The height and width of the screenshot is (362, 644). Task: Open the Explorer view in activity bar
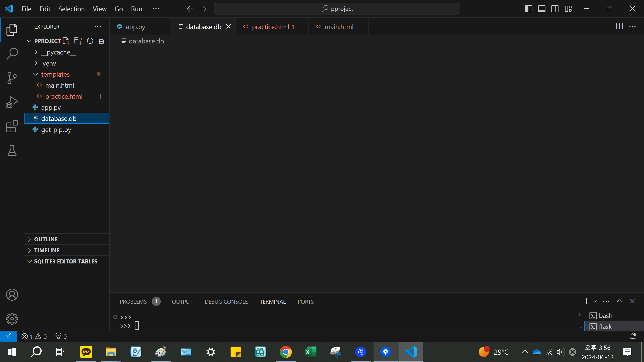point(12,30)
